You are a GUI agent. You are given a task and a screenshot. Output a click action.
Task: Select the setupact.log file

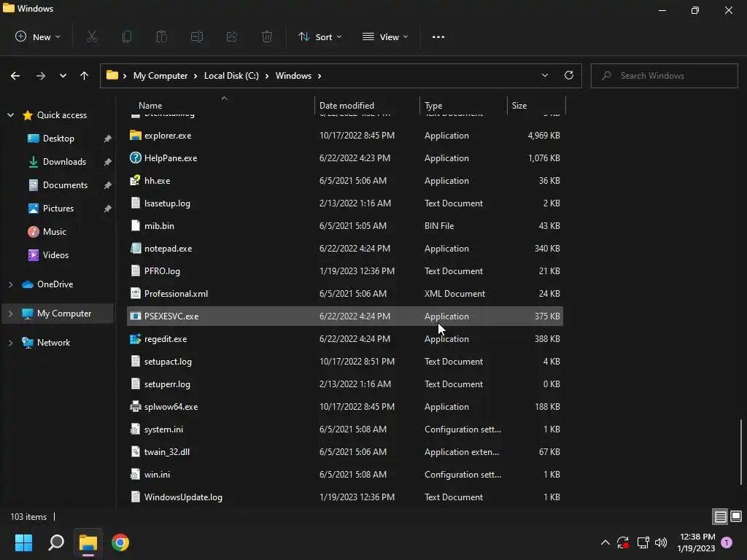click(x=345, y=361)
